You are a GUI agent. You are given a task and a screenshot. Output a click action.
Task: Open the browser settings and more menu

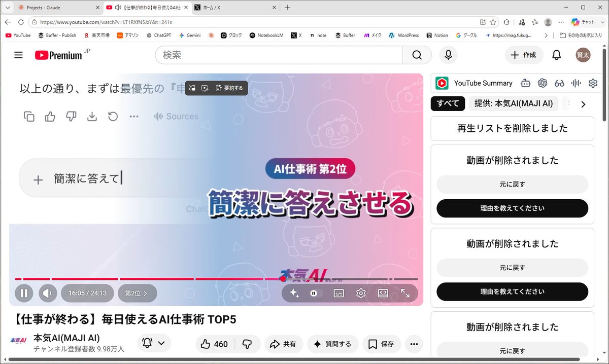point(561,22)
